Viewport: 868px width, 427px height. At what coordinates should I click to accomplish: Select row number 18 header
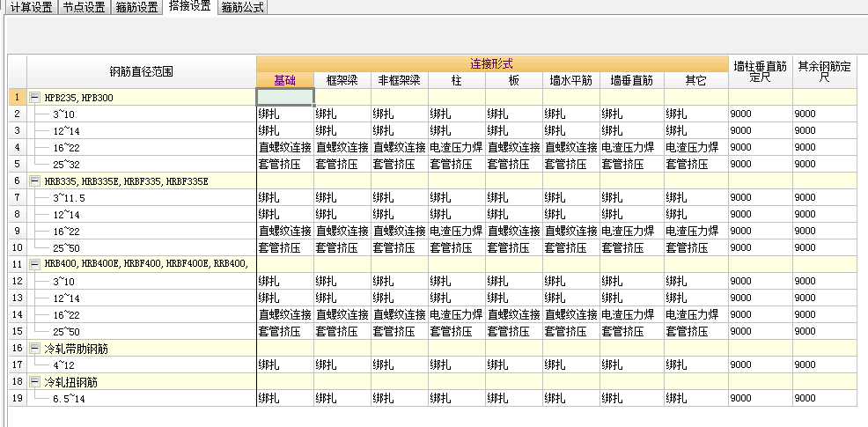pyautogui.click(x=17, y=382)
